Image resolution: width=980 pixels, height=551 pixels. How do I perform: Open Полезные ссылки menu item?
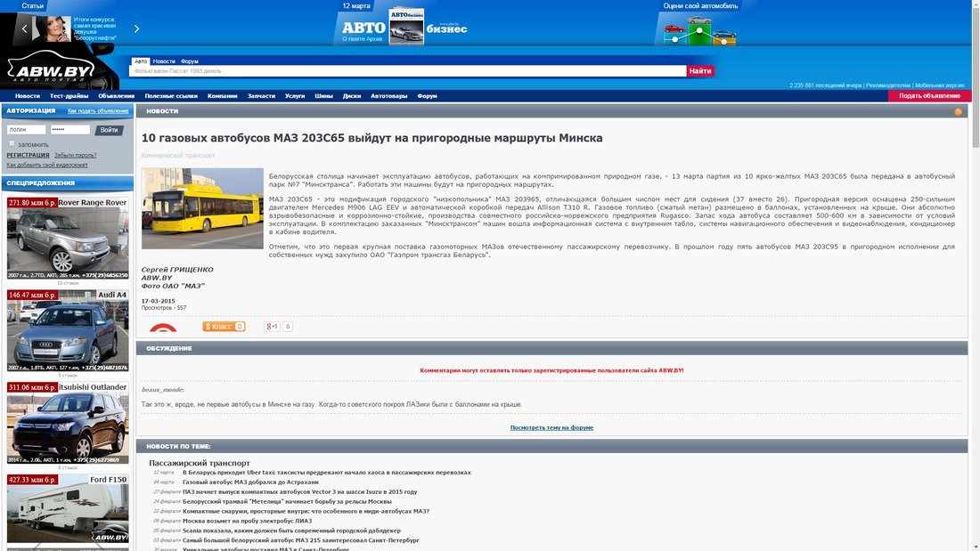(x=171, y=95)
